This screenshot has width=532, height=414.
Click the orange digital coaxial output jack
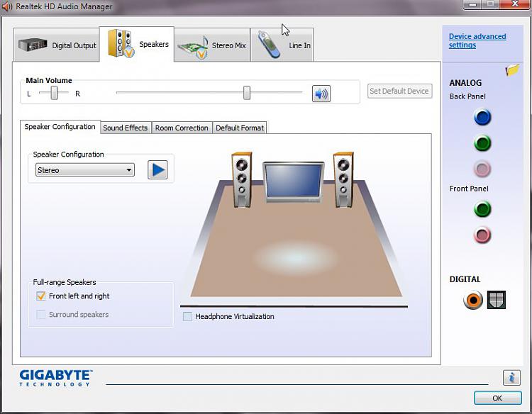473,300
